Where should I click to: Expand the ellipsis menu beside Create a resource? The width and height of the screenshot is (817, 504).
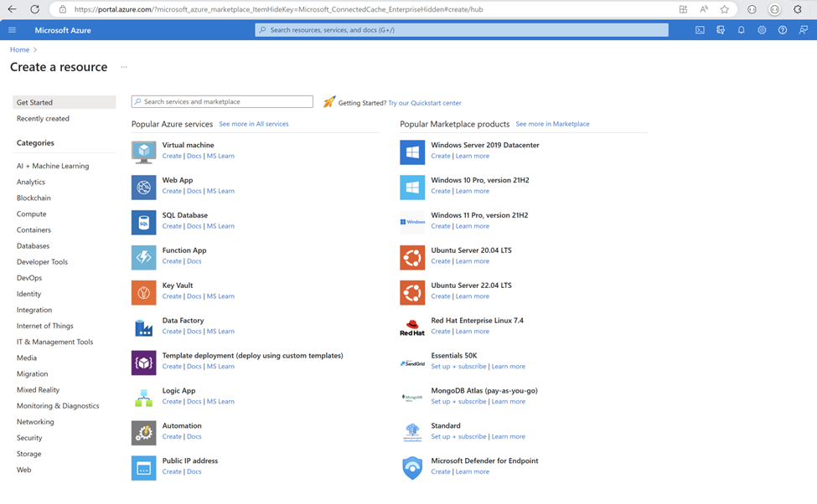coord(124,67)
